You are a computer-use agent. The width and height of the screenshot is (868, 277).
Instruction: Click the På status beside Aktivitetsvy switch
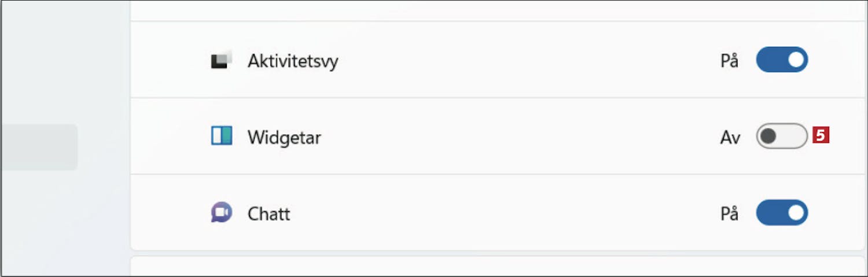729,61
